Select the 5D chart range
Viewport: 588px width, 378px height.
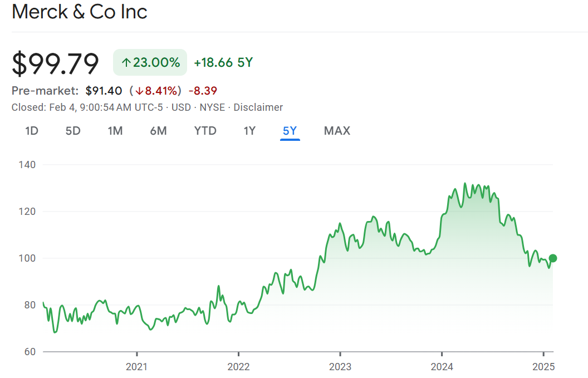(73, 131)
